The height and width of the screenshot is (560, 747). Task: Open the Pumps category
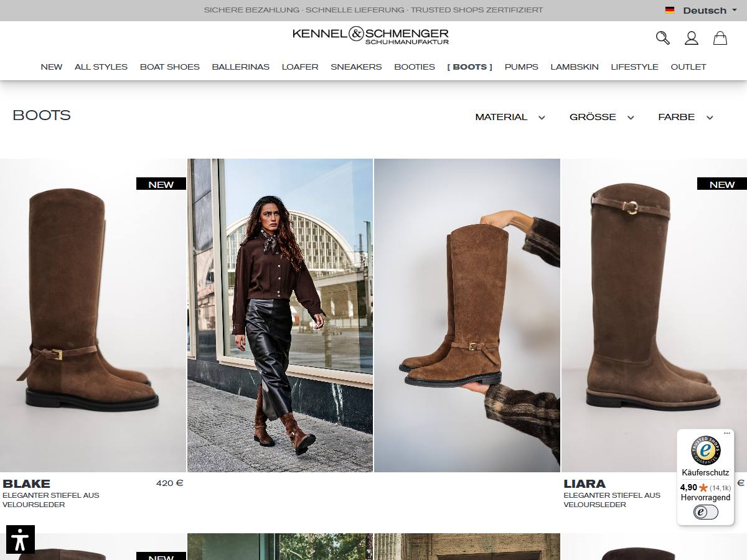point(522,67)
